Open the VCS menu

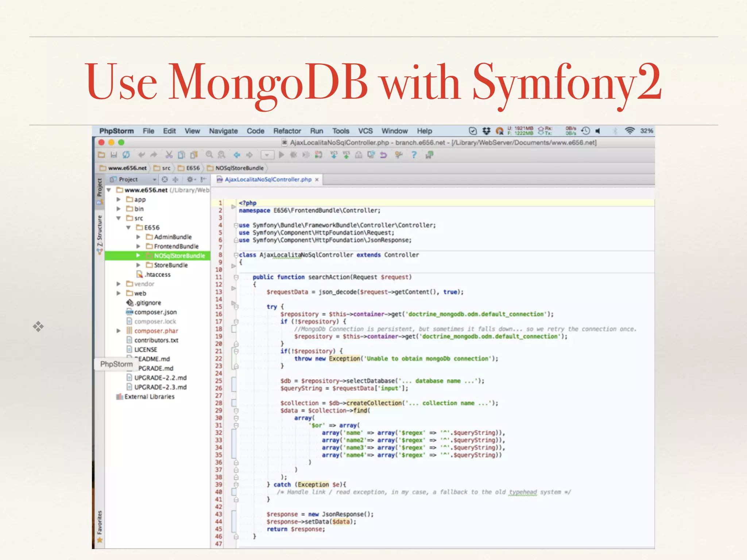(x=365, y=131)
